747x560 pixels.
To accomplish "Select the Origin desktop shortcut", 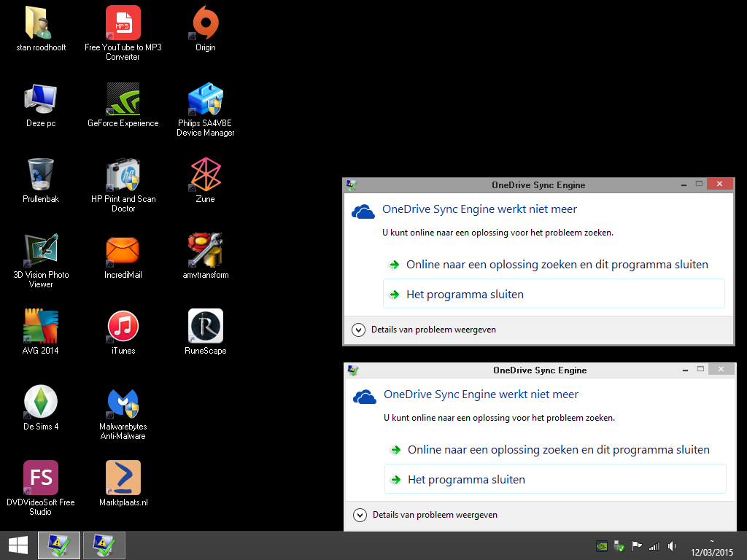I will (205, 23).
